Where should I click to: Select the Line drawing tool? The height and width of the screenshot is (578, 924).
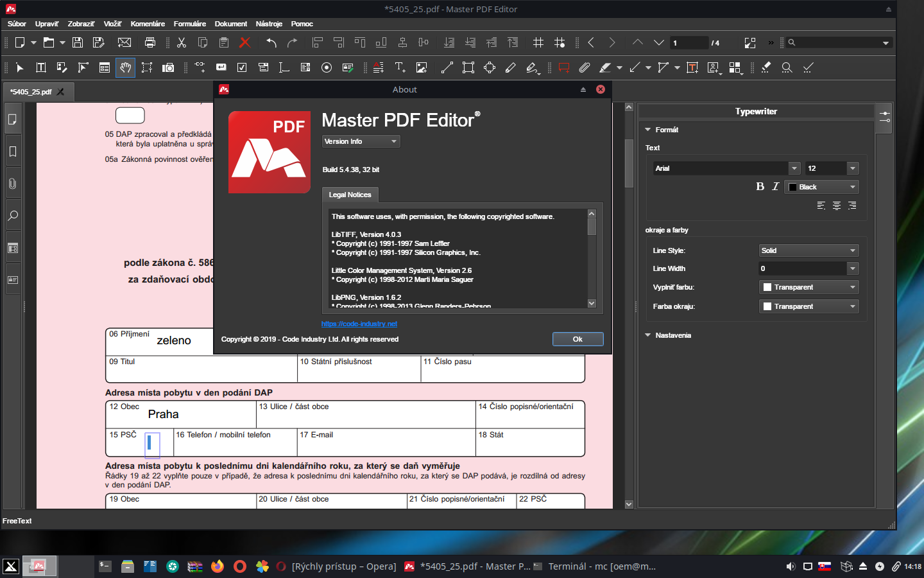(x=447, y=67)
